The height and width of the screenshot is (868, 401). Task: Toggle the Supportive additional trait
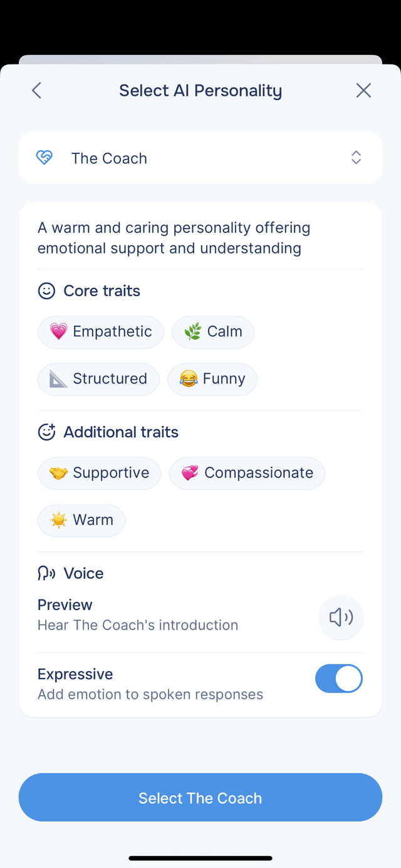point(99,473)
